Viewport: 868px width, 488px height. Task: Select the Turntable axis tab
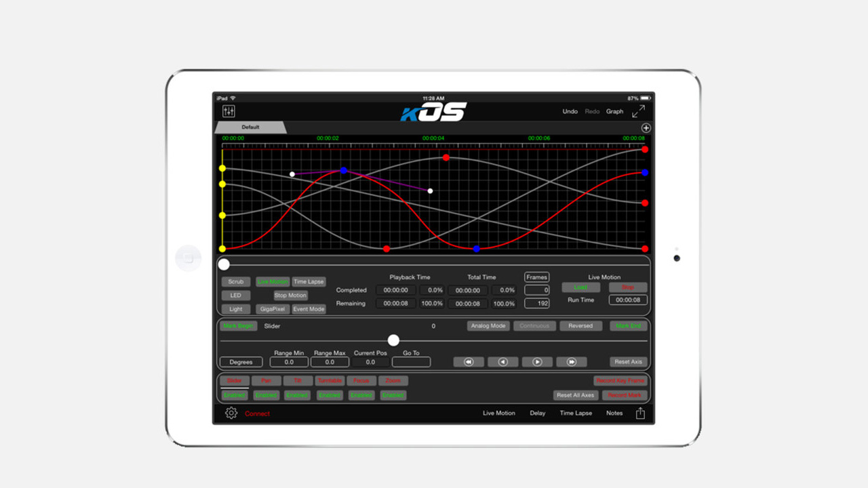click(x=330, y=381)
